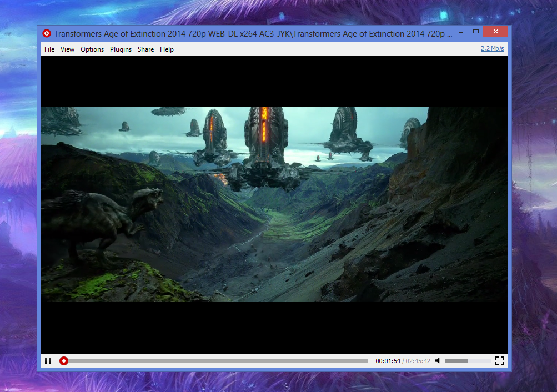Image resolution: width=557 pixels, height=392 pixels.
Task: Minimize the player window
Action: click(x=461, y=32)
